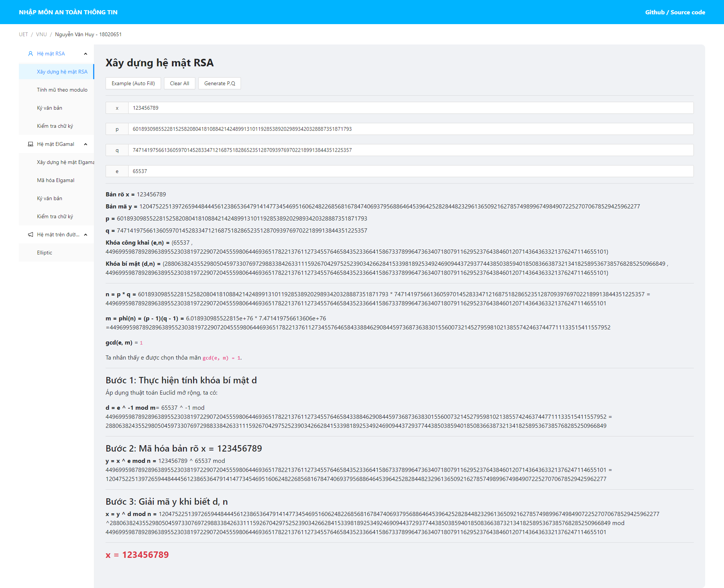This screenshot has width=724, height=588.
Task: Click the user icon beside Hệ mật RSA
Action: point(31,54)
